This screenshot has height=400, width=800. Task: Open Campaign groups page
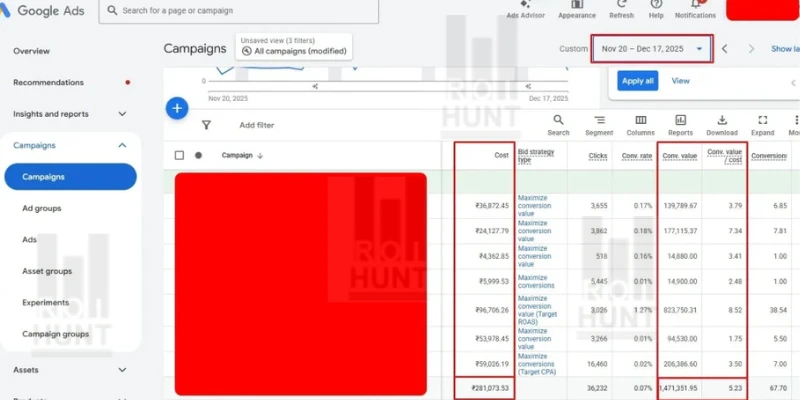click(56, 334)
